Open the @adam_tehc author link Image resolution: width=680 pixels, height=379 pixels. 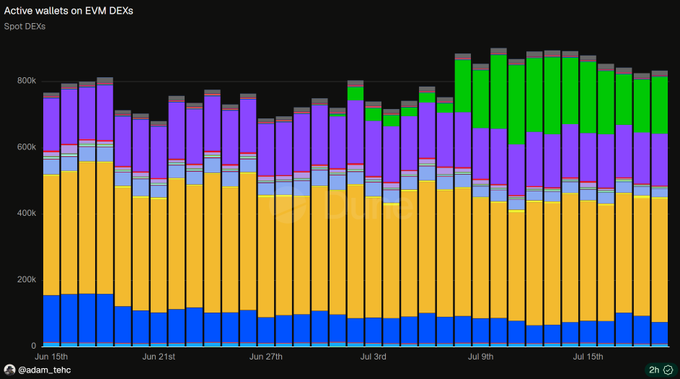(x=44, y=370)
